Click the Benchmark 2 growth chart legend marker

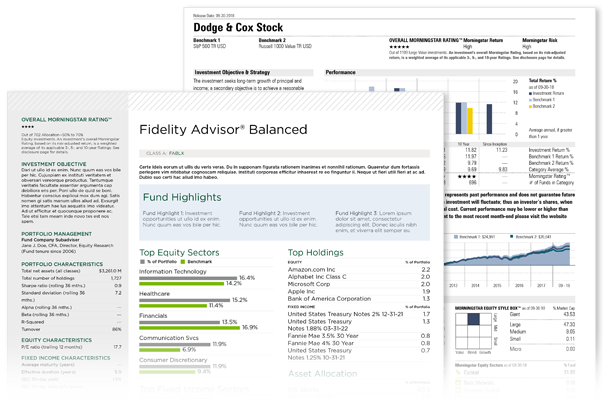point(511,237)
